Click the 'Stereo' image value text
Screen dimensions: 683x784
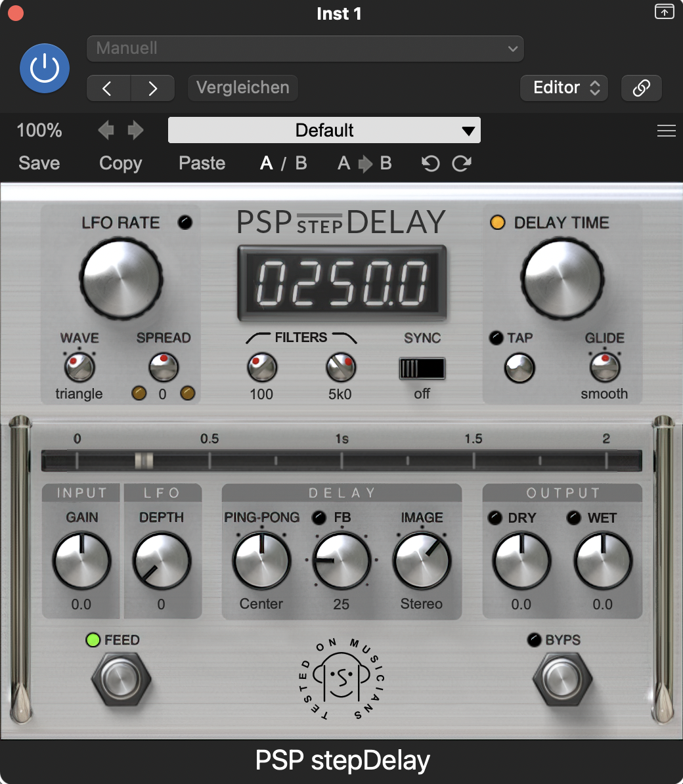tap(422, 604)
